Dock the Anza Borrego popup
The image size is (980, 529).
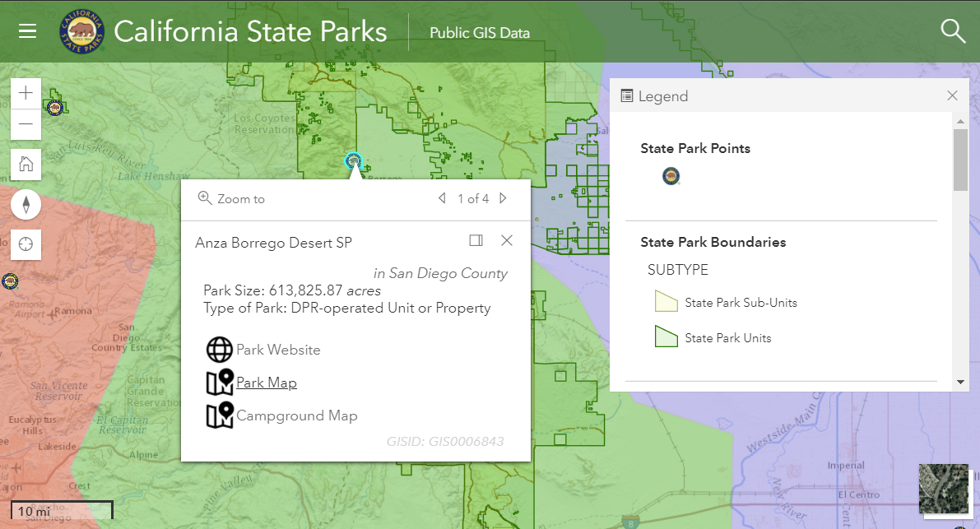click(476, 240)
